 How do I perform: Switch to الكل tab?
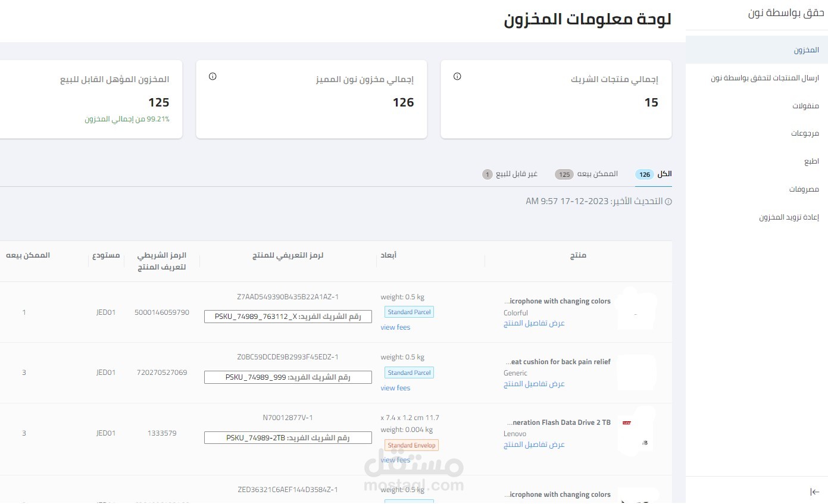click(654, 174)
